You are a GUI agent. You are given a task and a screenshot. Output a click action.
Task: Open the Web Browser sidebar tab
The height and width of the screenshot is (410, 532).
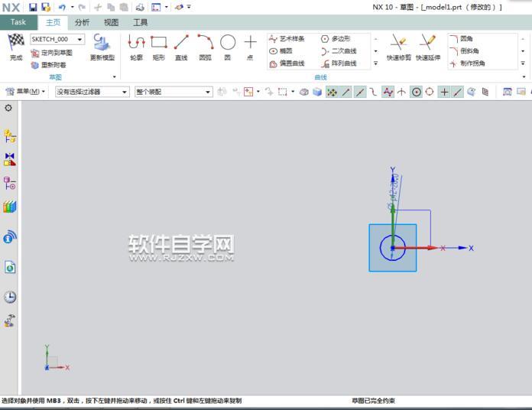tap(10, 268)
